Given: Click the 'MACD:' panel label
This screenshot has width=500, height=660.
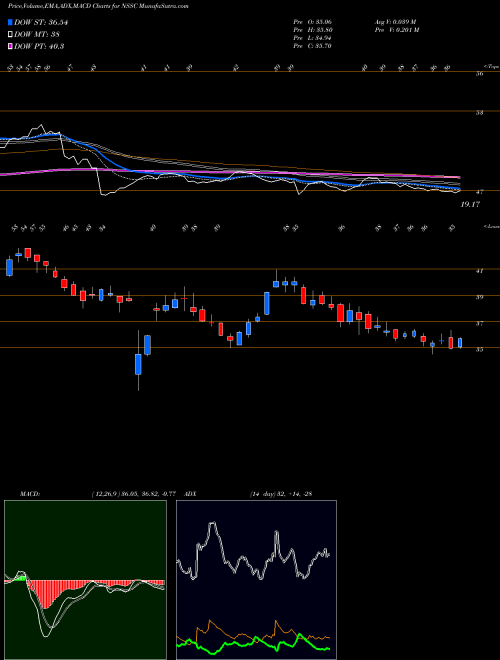Looking at the screenshot, I should [x=29, y=494].
